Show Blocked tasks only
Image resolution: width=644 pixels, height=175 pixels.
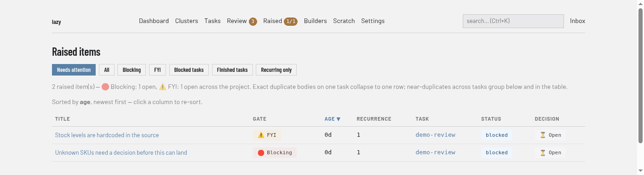[189, 70]
